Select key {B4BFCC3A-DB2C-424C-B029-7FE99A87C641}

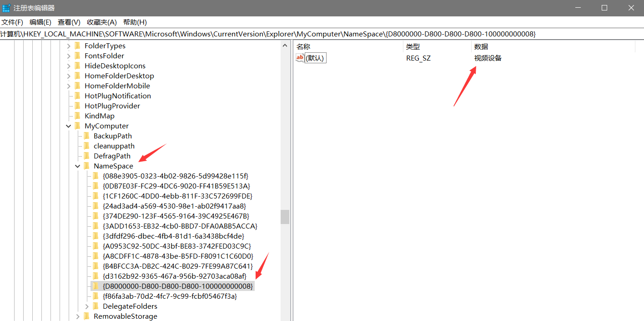[x=178, y=266]
